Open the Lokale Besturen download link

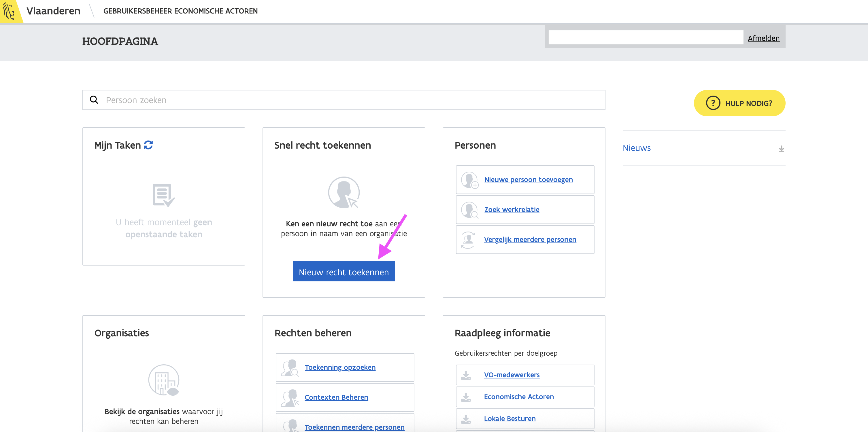(510, 418)
